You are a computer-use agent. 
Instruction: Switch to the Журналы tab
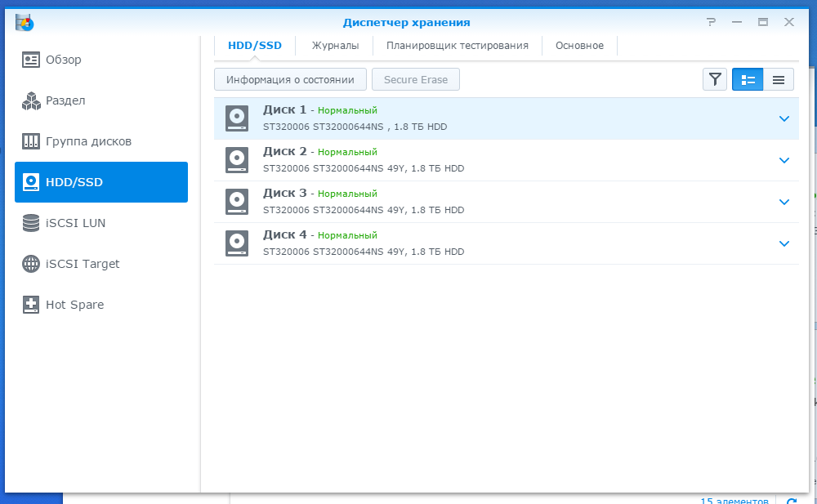coord(335,46)
